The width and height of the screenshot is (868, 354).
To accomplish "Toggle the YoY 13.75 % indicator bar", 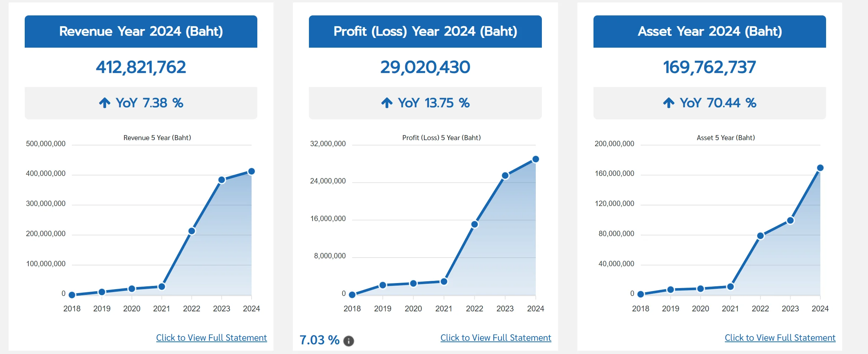I will pos(425,103).
